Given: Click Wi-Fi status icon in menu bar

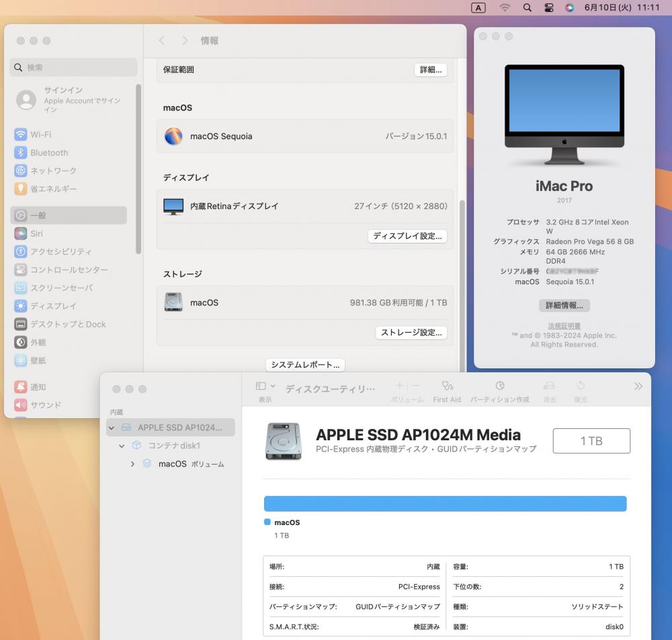Looking at the screenshot, I should [x=505, y=7].
